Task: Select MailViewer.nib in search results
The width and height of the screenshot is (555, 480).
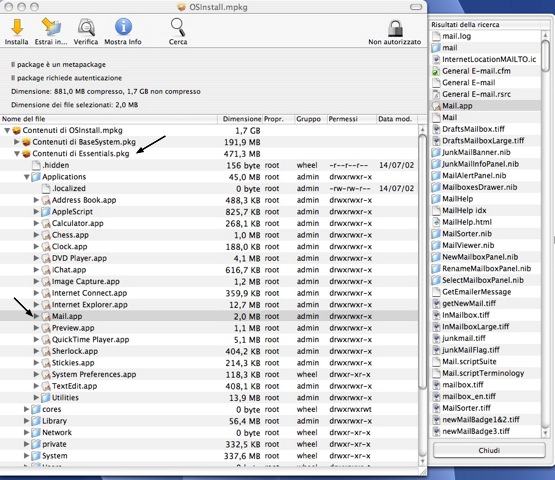Action: [x=485, y=245]
